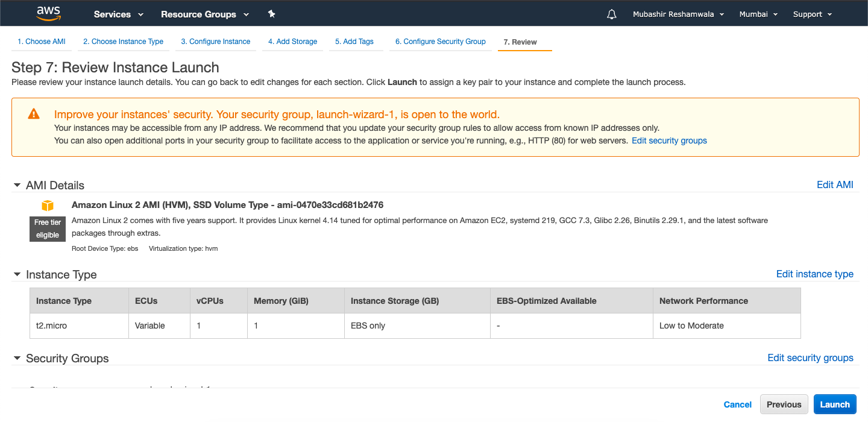The width and height of the screenshot is (868, 422).
Task: Click the EBS only storage cell
Action: point(417,326)
